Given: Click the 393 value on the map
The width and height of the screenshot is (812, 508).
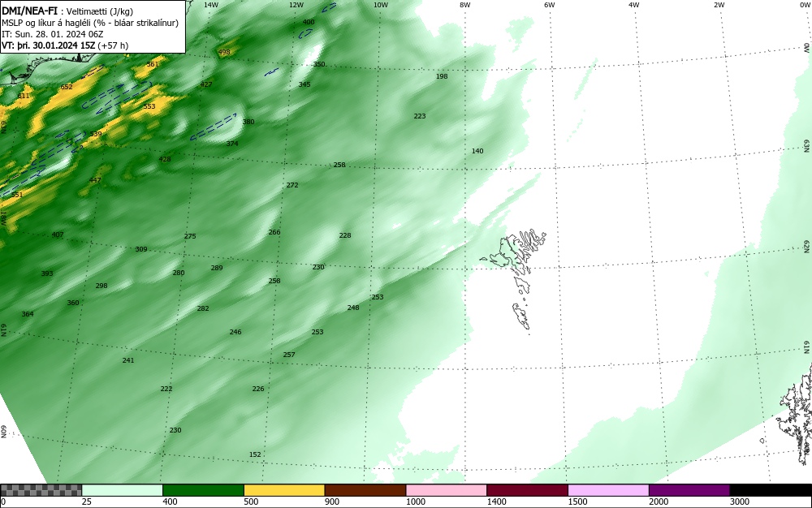Looking at the screenshot, I should (x=46, y=273).
